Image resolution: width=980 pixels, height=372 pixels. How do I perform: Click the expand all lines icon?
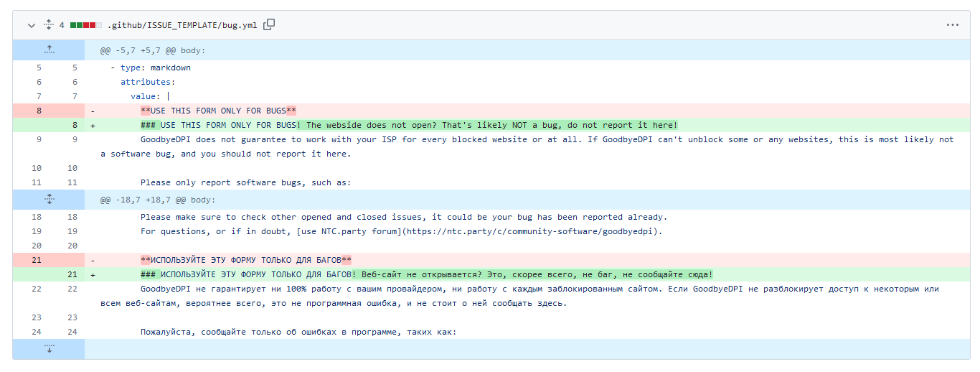click(48, 25)
